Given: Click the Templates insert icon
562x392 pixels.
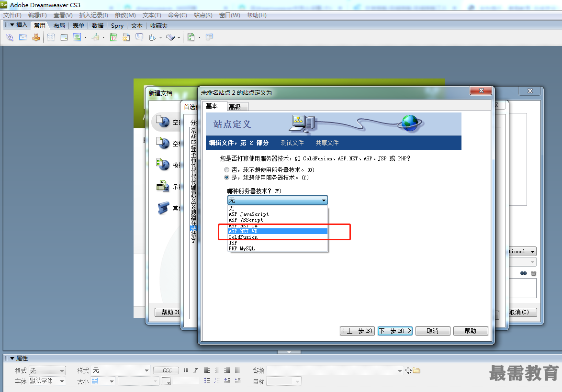Looking at the screenshot, I should point(191,37).
